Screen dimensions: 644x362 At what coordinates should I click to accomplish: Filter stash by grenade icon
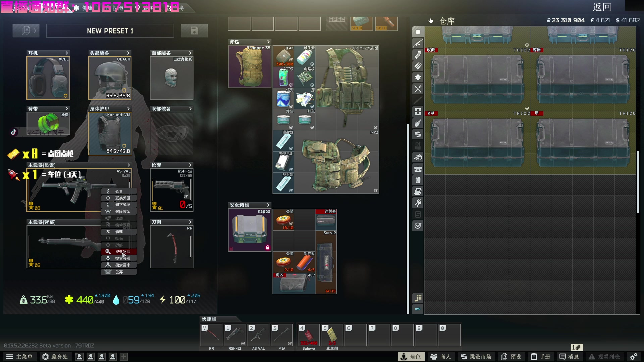(x=418, y=123)
